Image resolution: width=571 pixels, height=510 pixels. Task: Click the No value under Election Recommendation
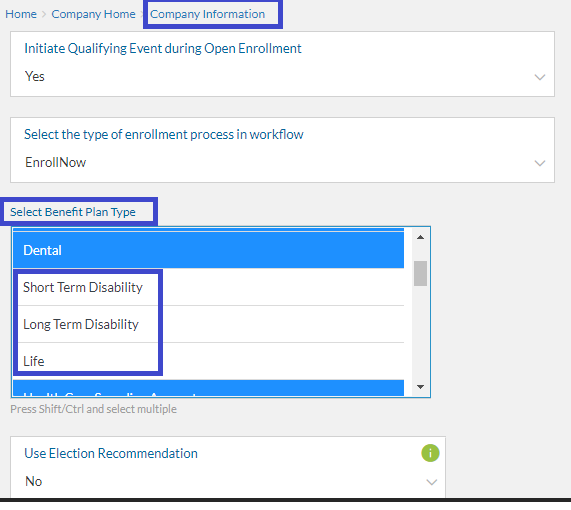coord(34,482)
